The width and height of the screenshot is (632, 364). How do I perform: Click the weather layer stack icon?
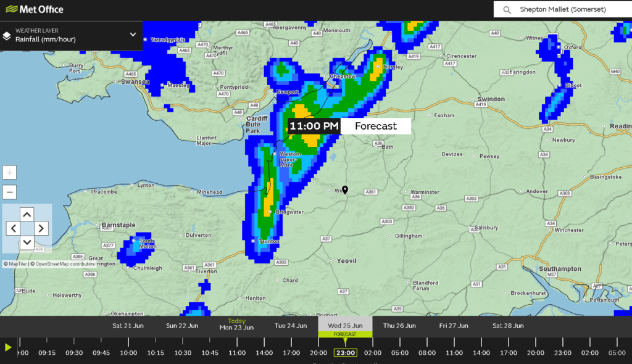click(x=7, y=35)
